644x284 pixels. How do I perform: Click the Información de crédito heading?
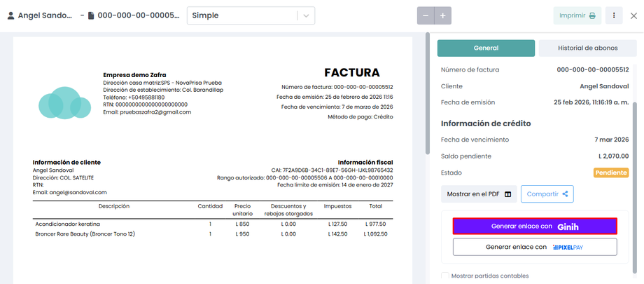pyautogui.click(x=486, y=123)
